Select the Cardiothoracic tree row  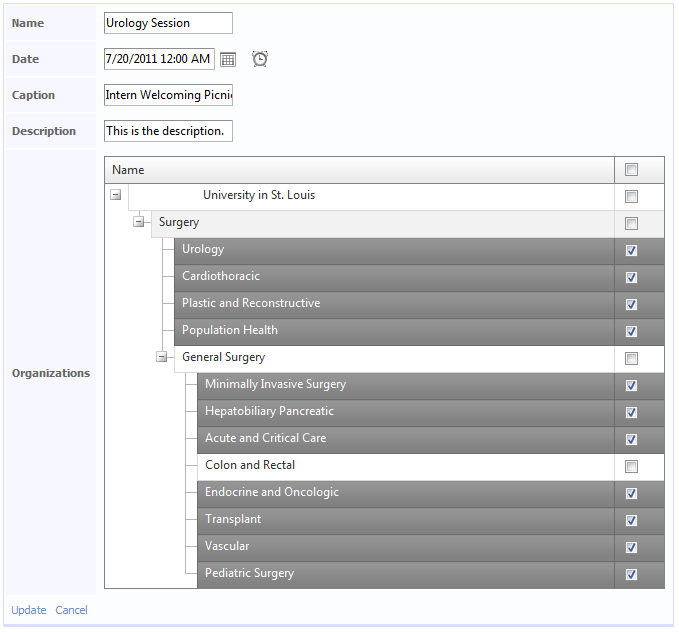[x=221, y=277]
